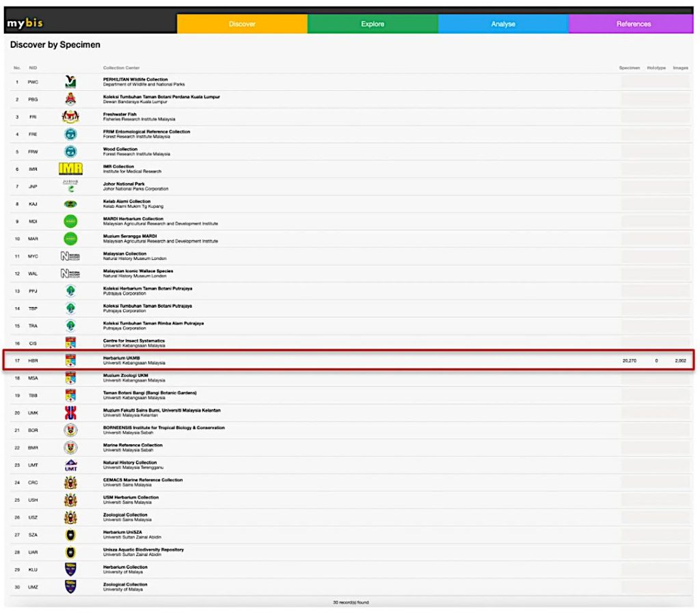Click the 30 record(s) found text
This screenshot has height=614, width=700.
351,602
